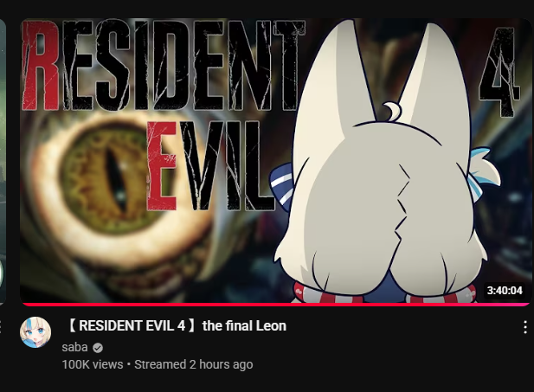
Task: Click the 3:40:04 duration badge
Action: click(505, 290)
